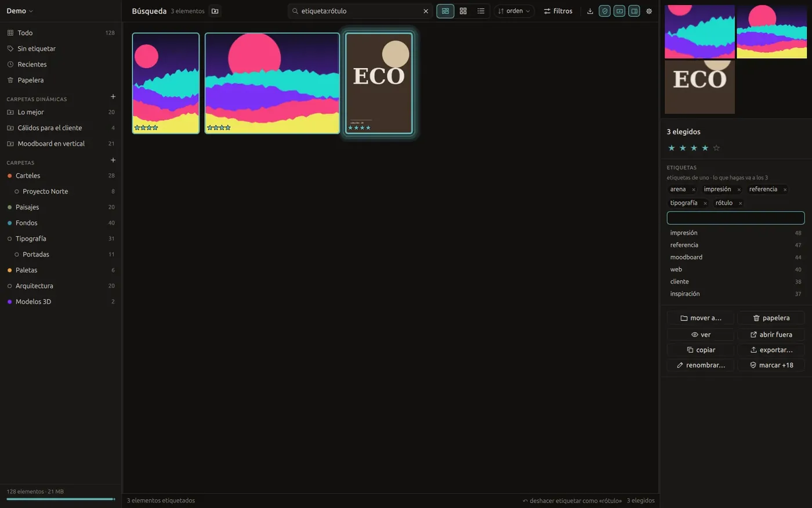This screenshot has height=508, width=812.
Task: Switch to grid view layout
Action: [463, 11]
